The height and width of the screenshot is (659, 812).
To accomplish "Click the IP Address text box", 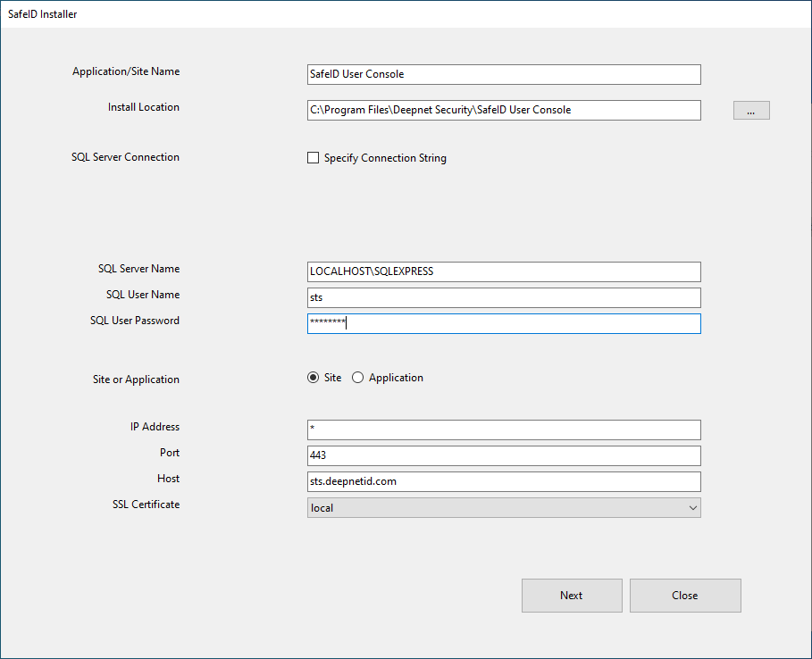I will [x=503, y=430].
